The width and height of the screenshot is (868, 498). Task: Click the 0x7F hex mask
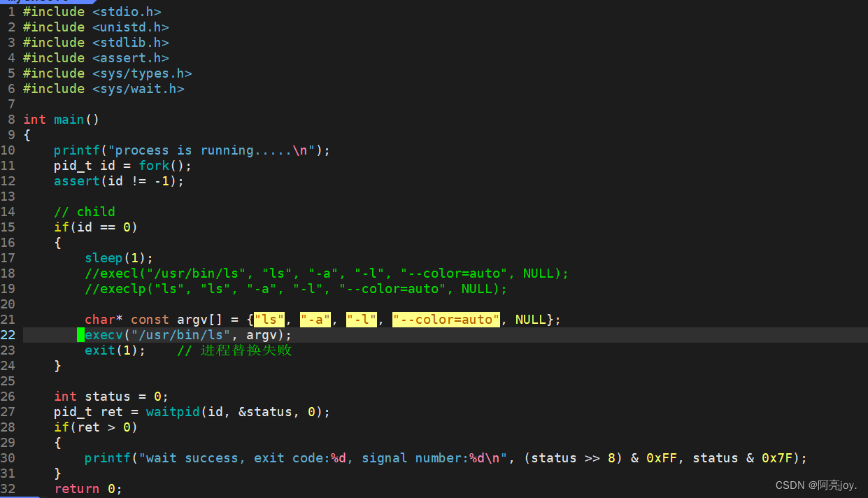point(776,458)
